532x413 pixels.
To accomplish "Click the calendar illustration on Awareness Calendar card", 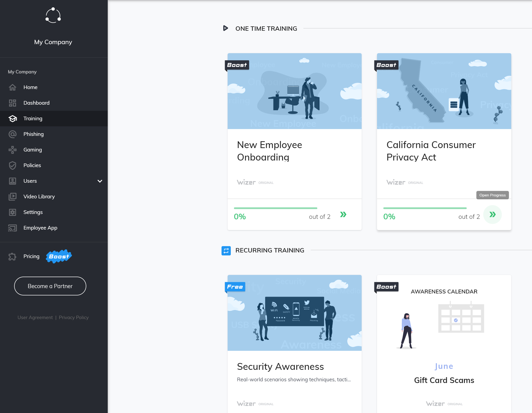I will pos(461,317).
